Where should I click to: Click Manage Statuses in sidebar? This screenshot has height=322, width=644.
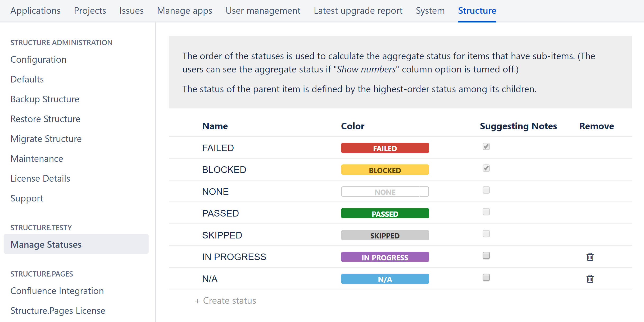47,244
